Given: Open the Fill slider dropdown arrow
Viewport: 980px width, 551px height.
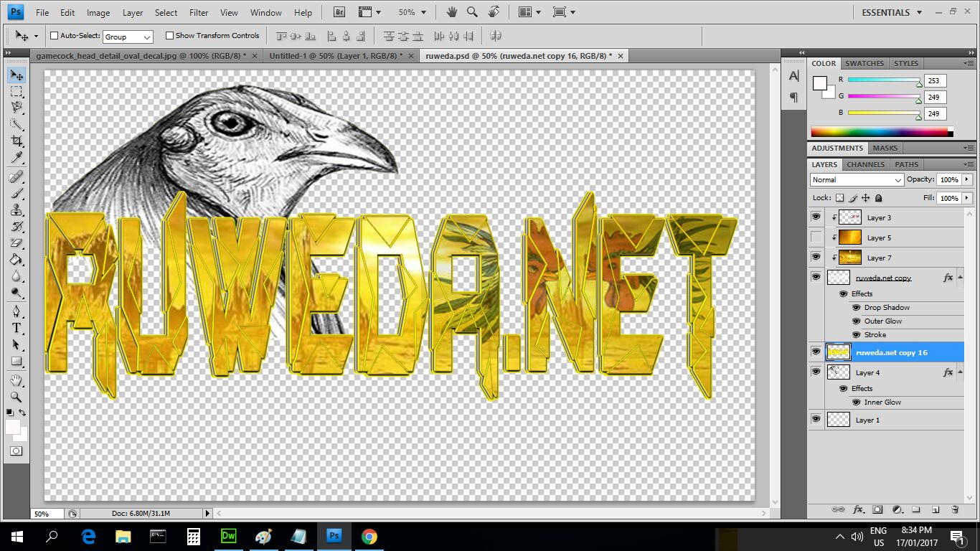Looking at the screenshot, I should [967, 198].
